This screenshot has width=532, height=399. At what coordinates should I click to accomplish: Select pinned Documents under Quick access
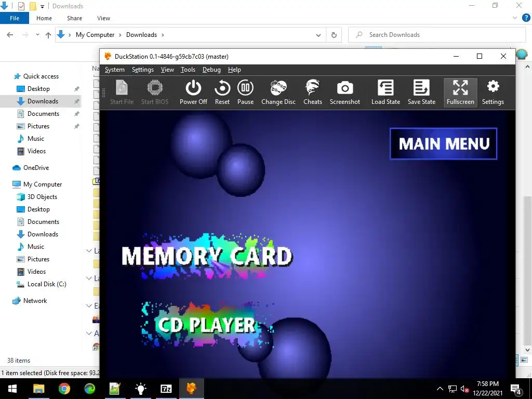(x=43, y=114)
